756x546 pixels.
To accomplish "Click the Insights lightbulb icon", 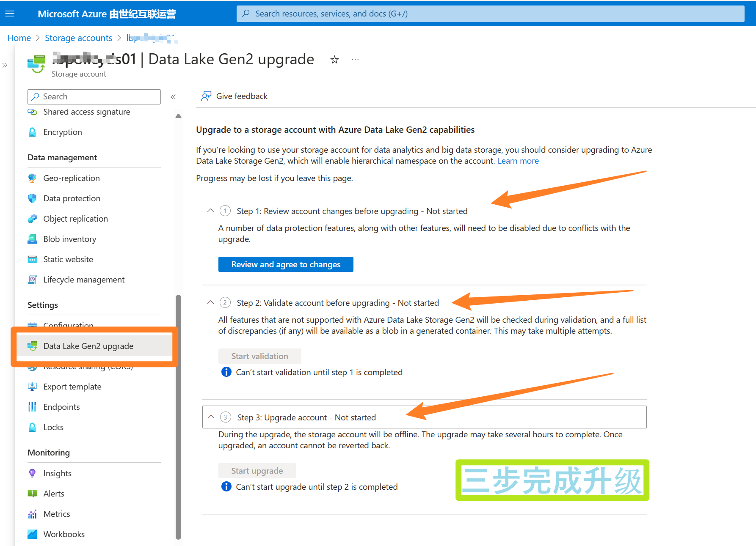I will [32, 473].
